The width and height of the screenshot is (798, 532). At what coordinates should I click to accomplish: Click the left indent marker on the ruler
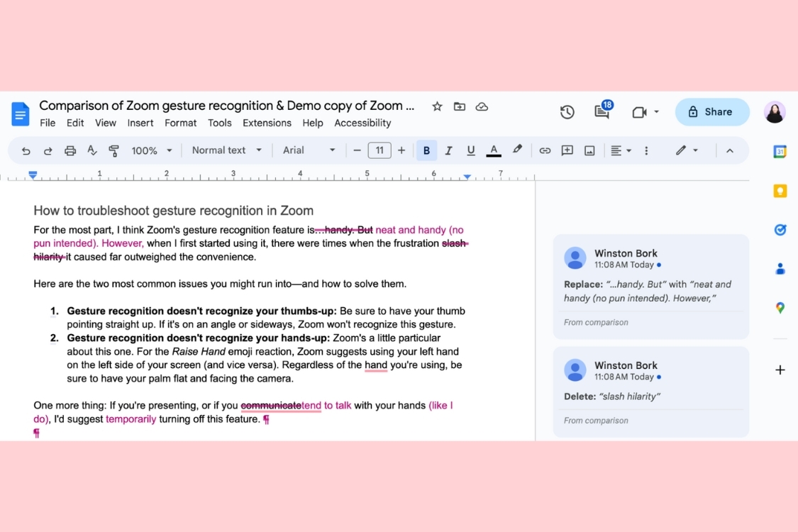pos(33,175)
